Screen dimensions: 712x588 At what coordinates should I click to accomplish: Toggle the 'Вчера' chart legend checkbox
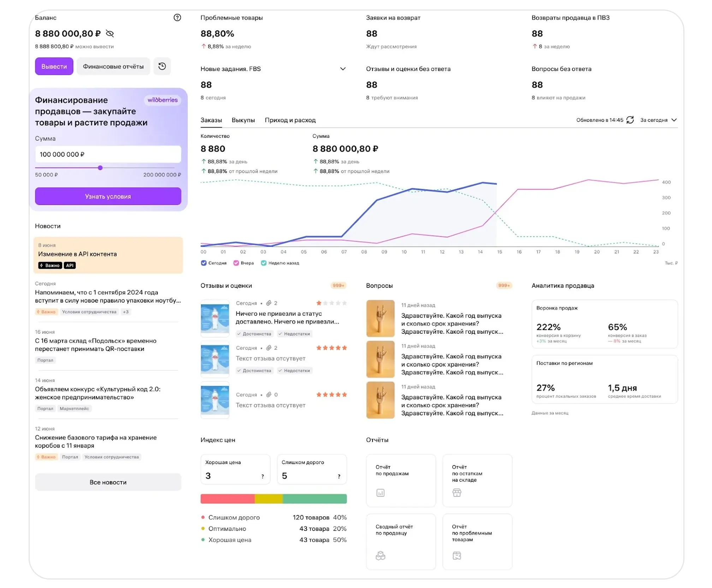tap(236, 263)
